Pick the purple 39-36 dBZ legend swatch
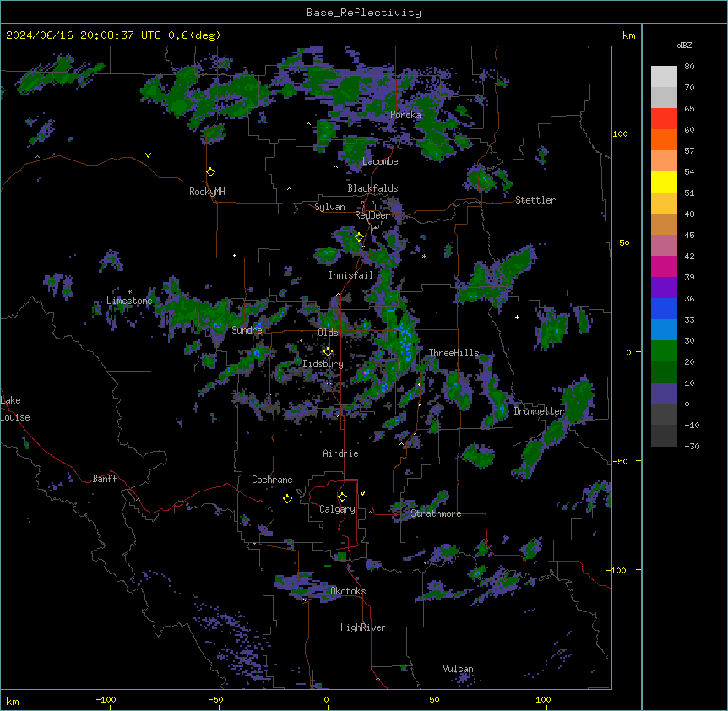This screenshot has height=711, width=728. point(664,288)
